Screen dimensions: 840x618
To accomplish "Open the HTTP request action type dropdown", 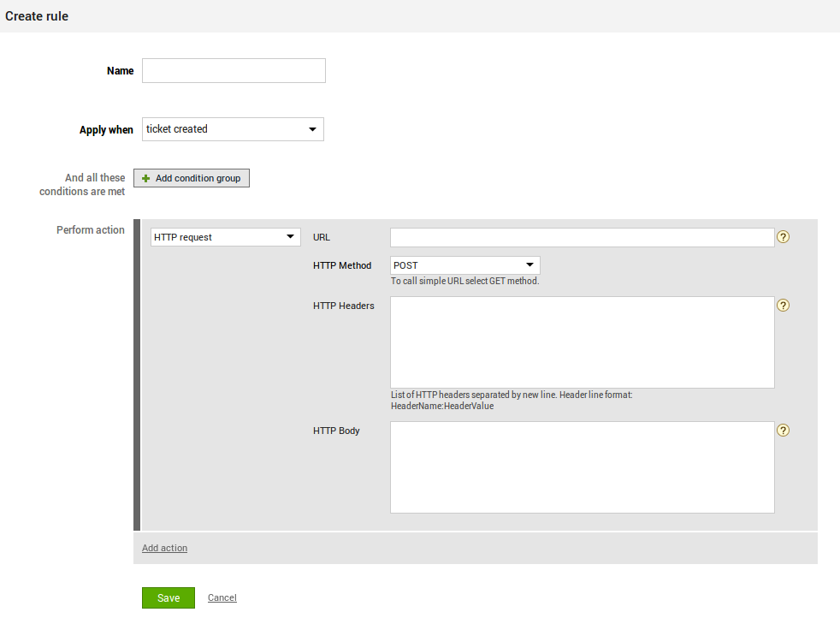I will [226, 237].
